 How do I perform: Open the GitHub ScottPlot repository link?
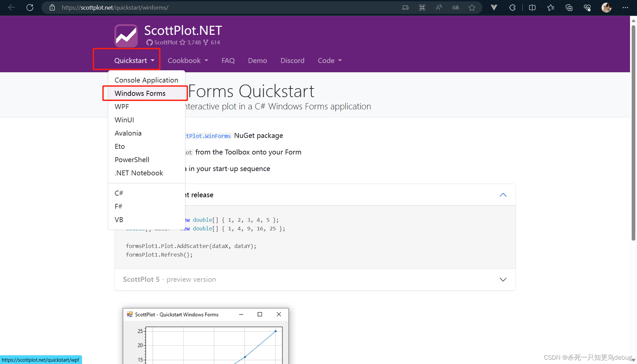click(x=162, y=42)
